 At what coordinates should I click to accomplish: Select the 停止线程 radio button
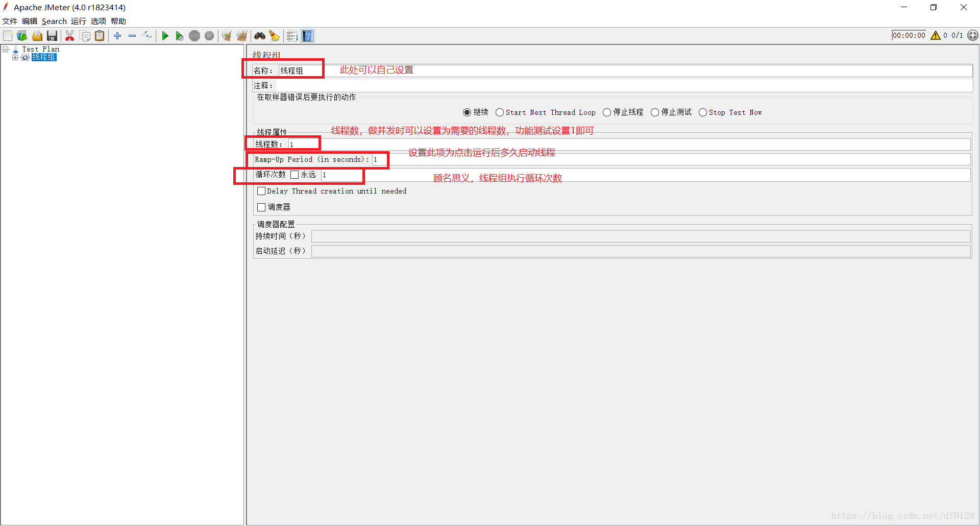607,112
